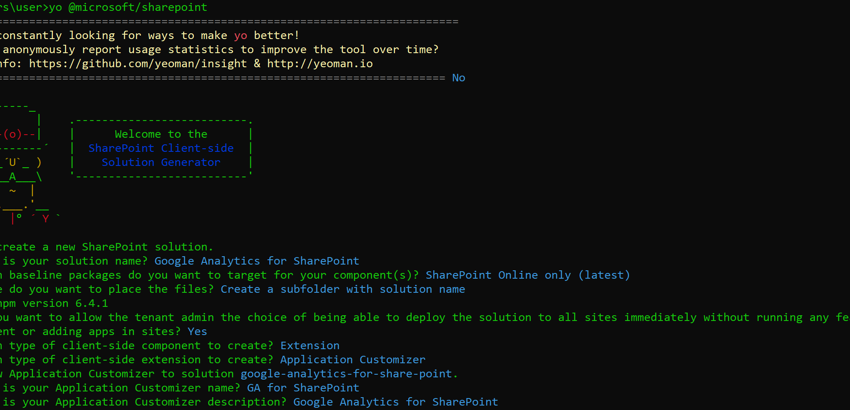Click the red 'Y' in ASCII art
The width and height of the screenshot is (850, 410).
click(46, 219)
